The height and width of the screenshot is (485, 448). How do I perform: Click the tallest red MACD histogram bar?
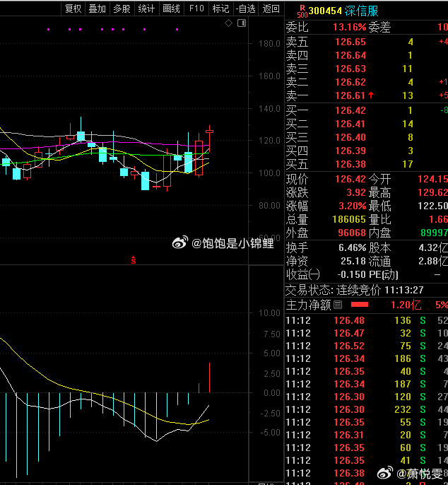[209, 378]
